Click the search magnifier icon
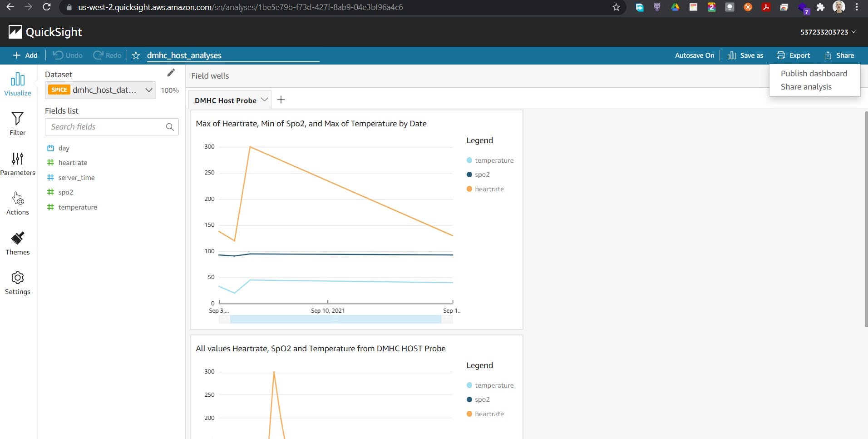The image size is (868, 439). 170,127
